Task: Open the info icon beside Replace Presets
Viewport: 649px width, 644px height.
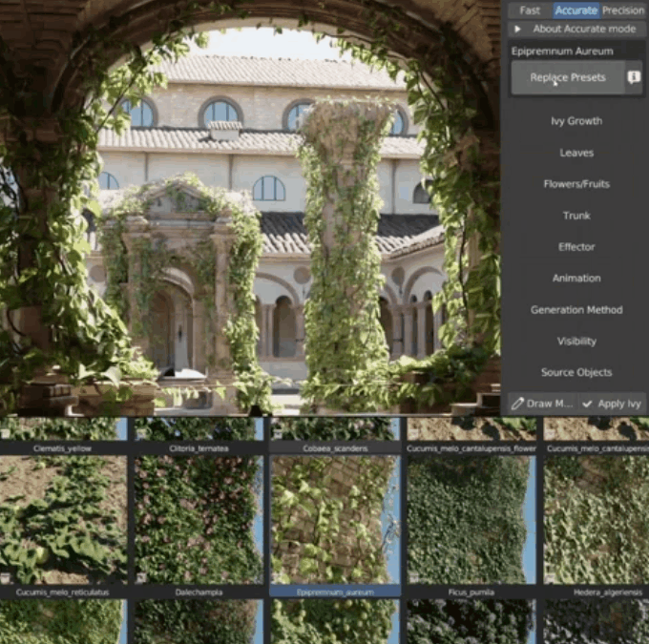Action: pos(634,77)
